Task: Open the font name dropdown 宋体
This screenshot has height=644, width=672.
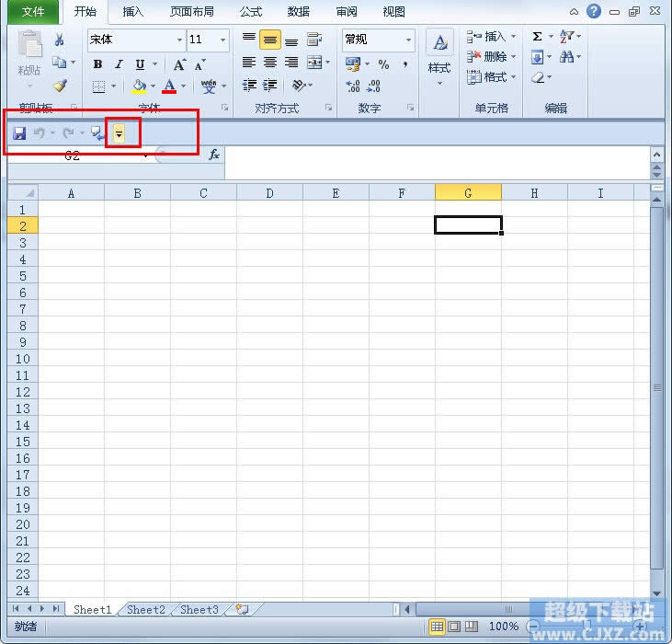Action: point(179,40)
